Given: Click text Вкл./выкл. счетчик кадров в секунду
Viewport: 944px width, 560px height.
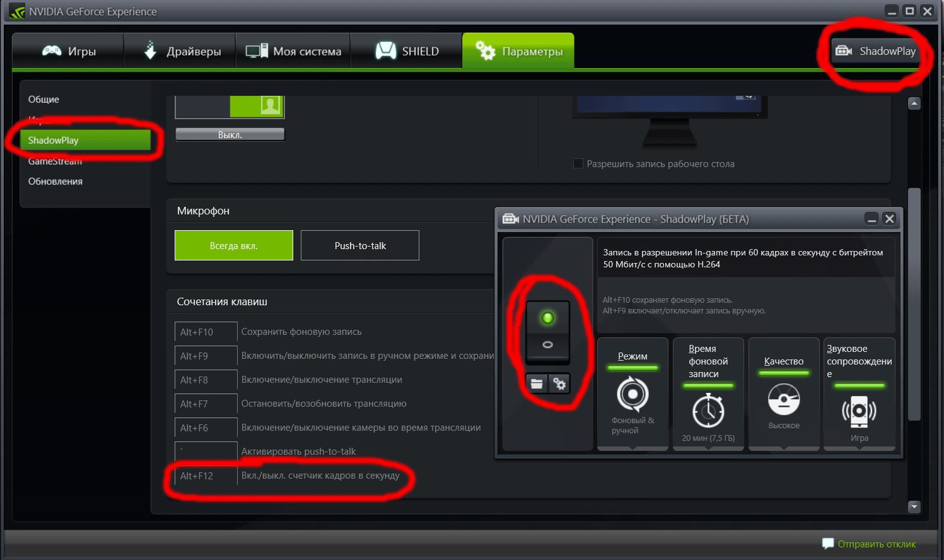Looking at the screenshot, I should click(x=320, y=475).
